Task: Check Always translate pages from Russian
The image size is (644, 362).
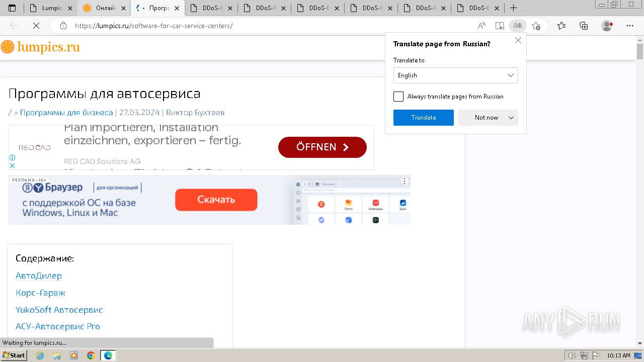Action: [398, 97]
